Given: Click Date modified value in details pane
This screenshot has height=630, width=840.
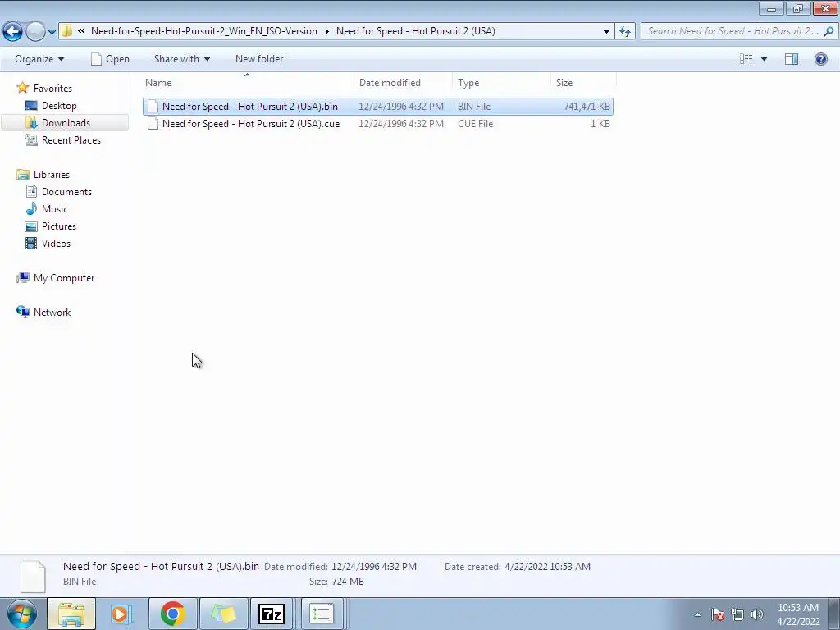Looking at the screenshot, I should (374, 567).
